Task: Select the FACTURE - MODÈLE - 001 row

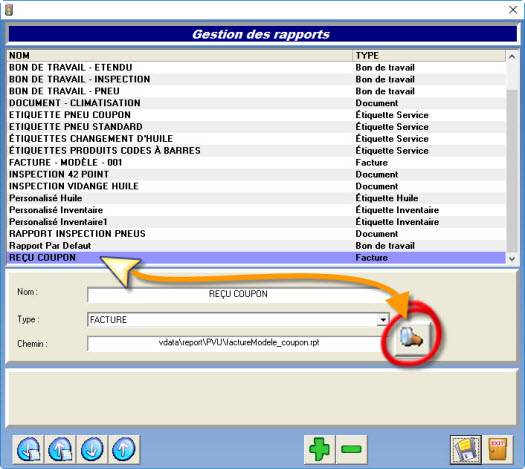Action: [x=256, y=162]
